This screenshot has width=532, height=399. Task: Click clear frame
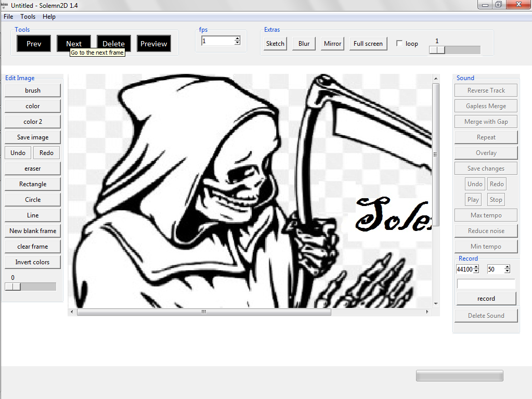point(33,247)
